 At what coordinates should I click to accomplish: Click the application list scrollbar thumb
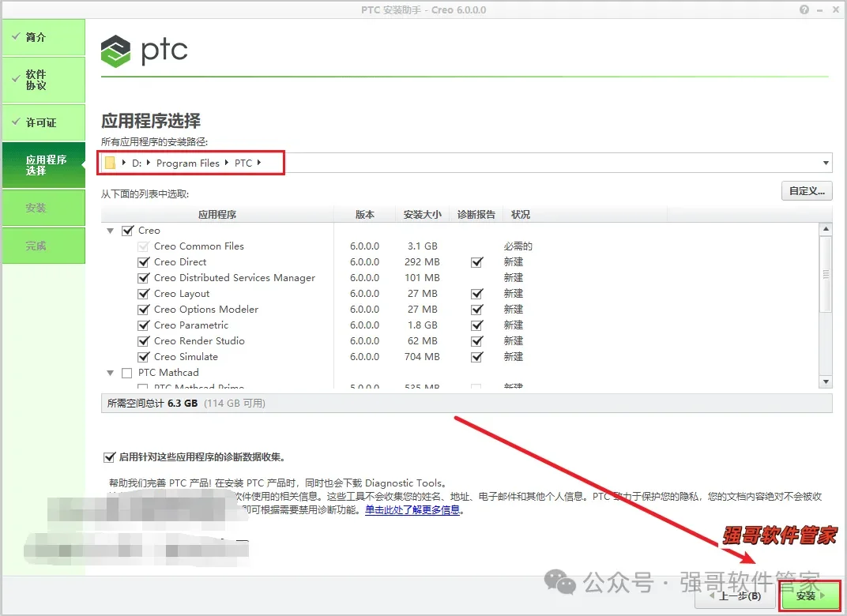pos(826,274)
